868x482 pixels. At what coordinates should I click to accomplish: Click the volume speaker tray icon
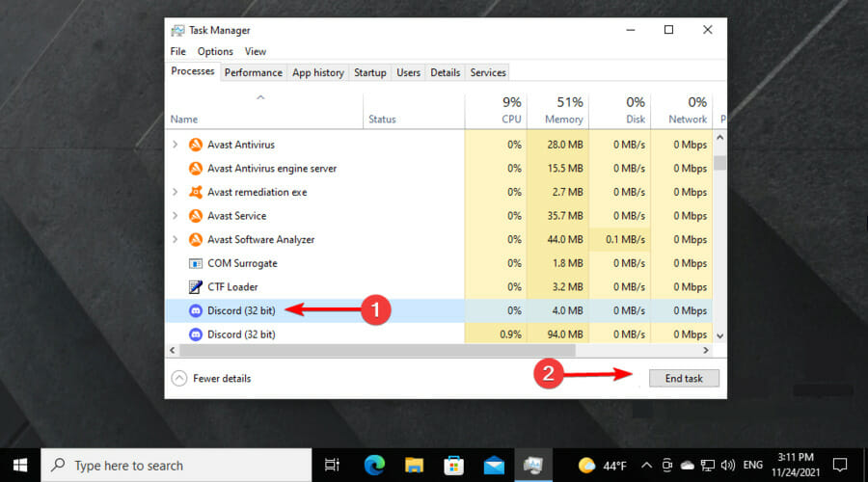tap(728, 465)
